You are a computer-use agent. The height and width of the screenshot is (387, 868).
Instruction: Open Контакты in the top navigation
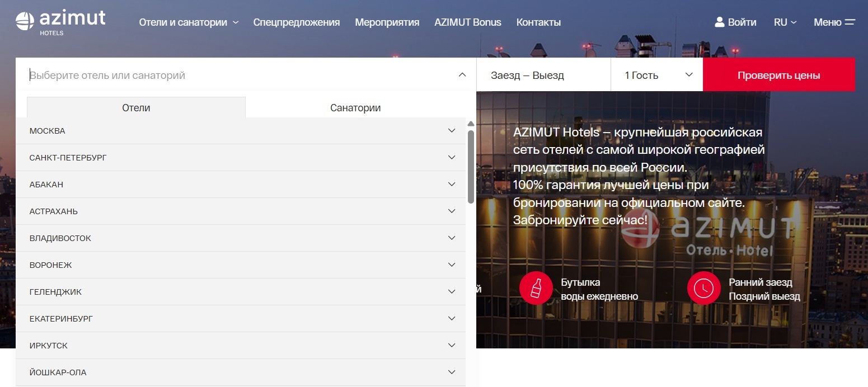(538, 22)
